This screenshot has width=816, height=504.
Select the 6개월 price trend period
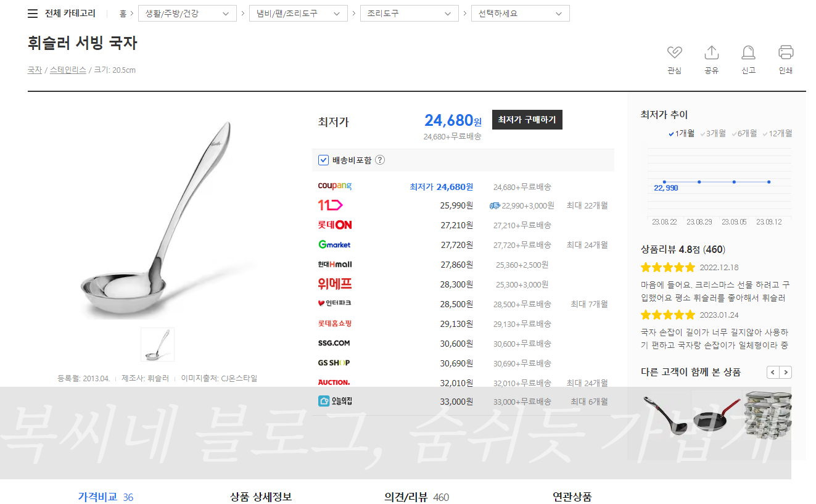pyautogui.click(x=744, y=133)
